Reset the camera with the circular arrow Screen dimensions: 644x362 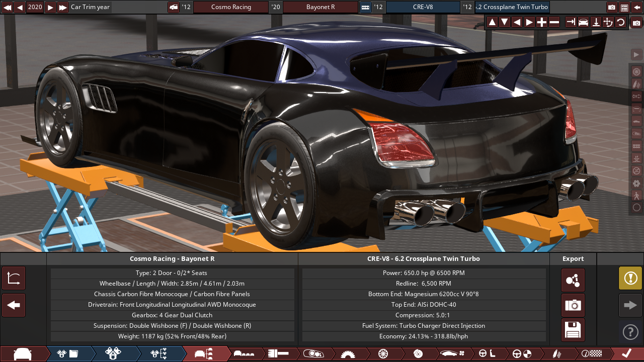pyautogui.click(x=621, y=22)
